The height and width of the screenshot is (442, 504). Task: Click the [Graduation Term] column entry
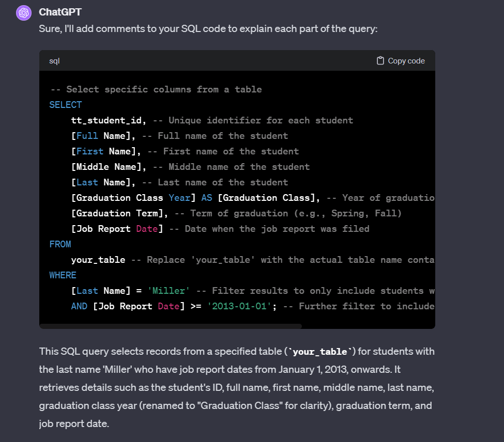[x=117, y=213]
